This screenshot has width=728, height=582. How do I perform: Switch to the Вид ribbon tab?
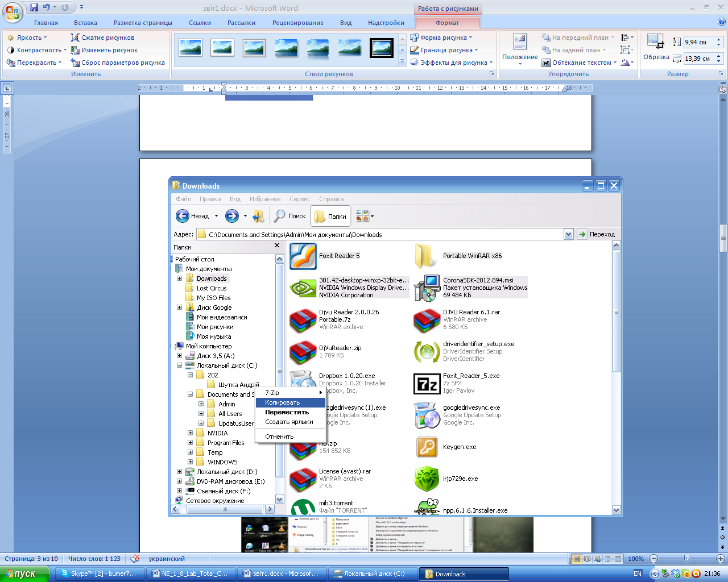click(346, 23)
